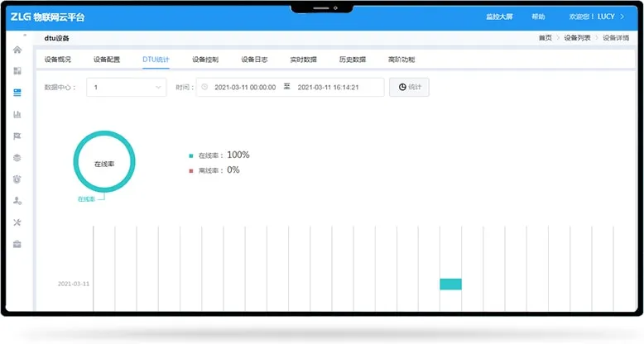Screen dimensions: 644x344
Task: Open the dashboard grid icon in sidebar
Action: tap(17, 71)
